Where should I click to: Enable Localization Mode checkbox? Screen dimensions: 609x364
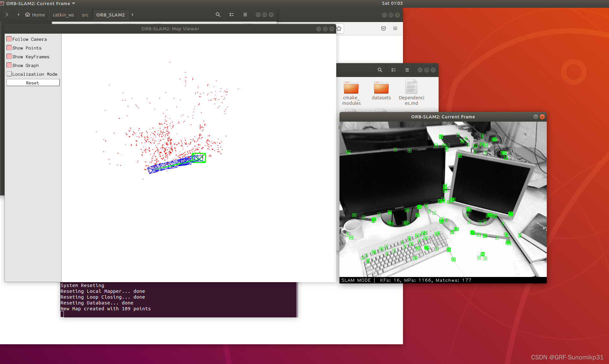click(9, 74)
